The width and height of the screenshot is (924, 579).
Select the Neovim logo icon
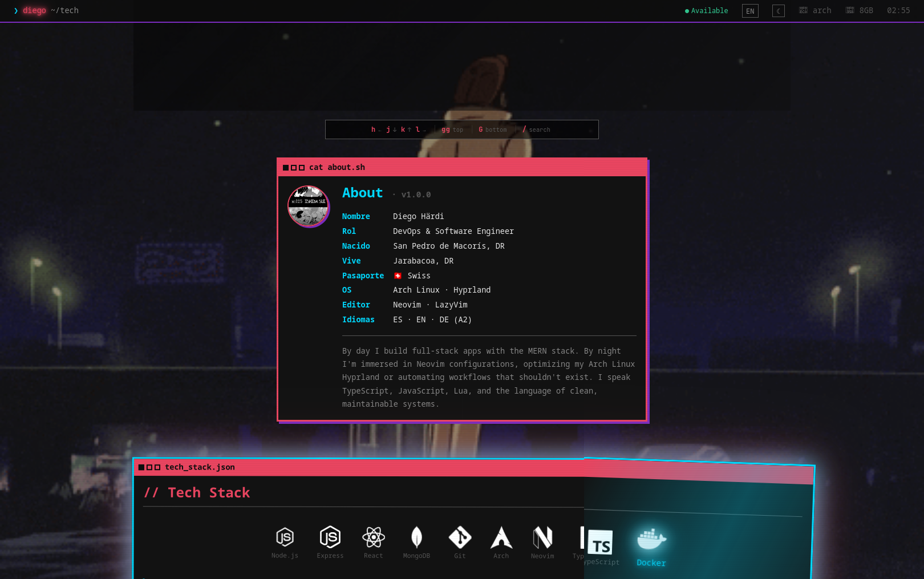point(542,537)
